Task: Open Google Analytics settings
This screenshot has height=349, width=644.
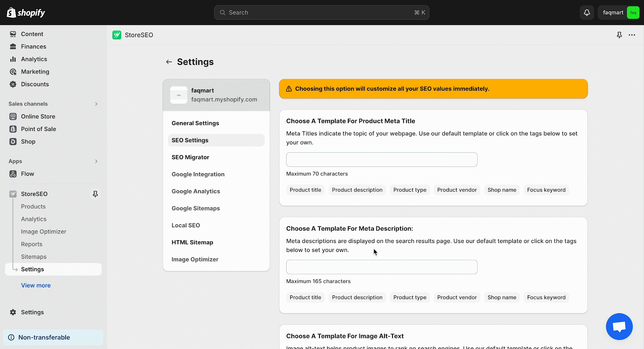Action: point(216,191)
